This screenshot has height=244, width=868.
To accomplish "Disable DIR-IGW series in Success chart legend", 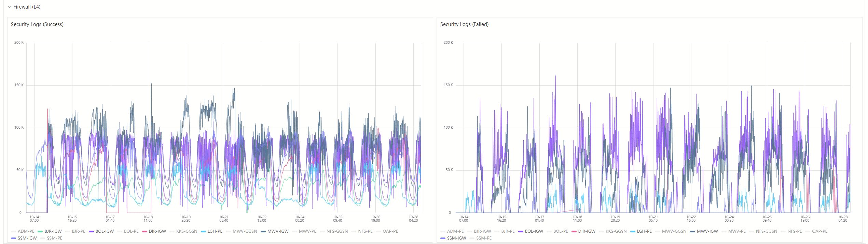I will pos(157,231).
